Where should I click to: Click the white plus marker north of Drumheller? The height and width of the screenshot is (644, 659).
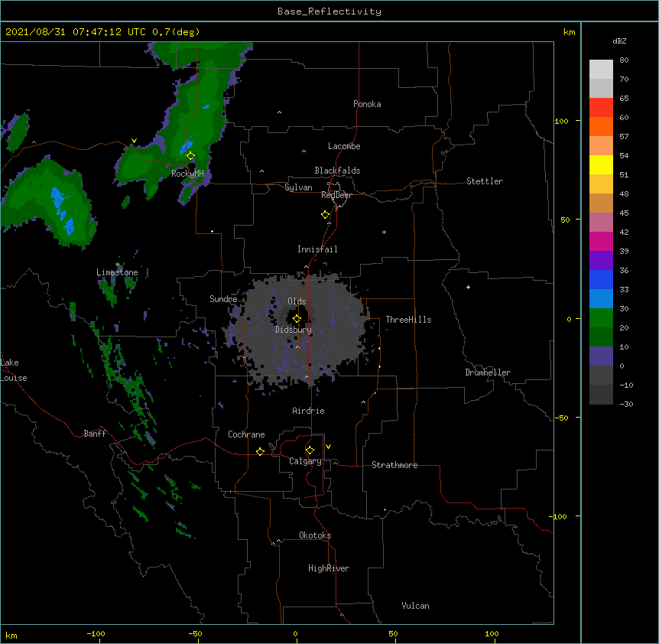[468, 287]
